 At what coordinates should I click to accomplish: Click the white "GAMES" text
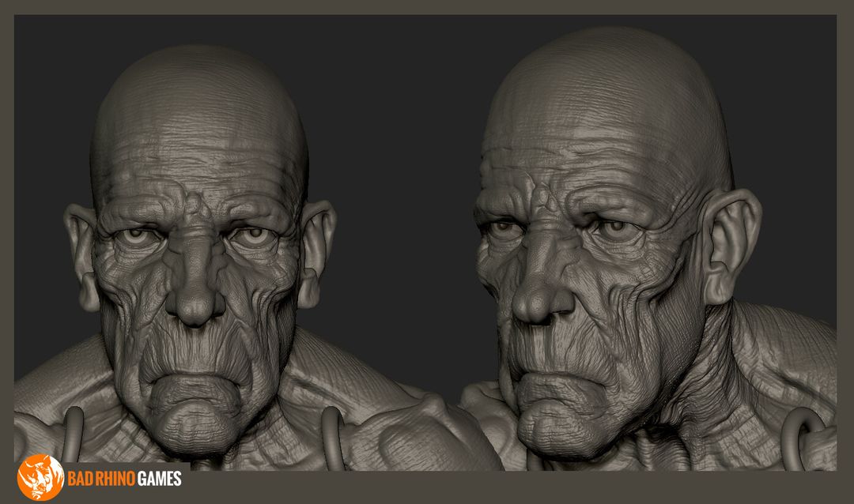point(159,479)
